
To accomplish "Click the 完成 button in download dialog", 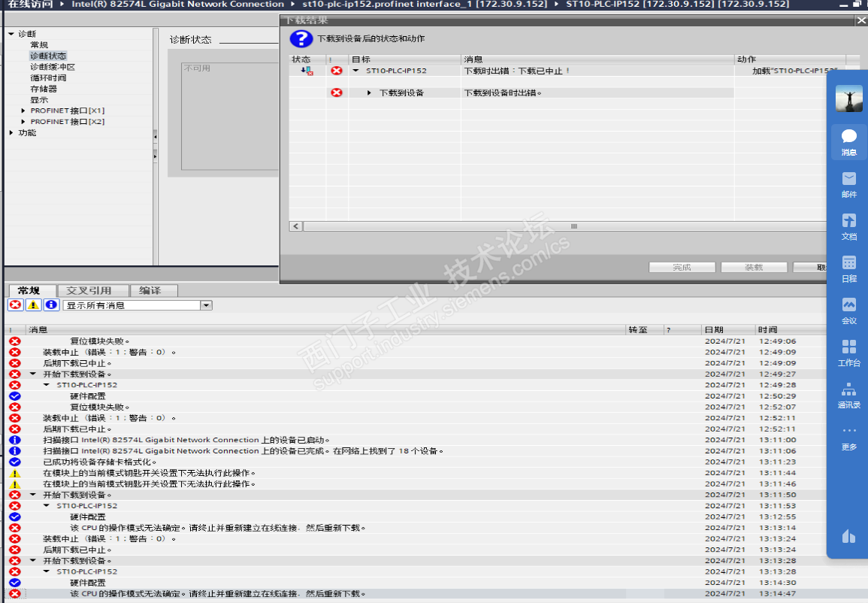I will click(682, 268).
